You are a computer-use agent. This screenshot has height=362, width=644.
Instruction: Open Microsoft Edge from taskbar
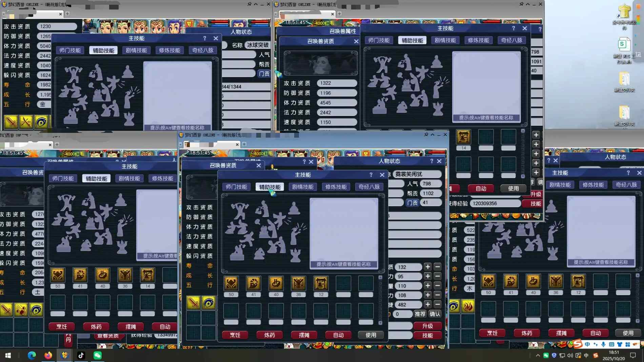tap(32, 355)
